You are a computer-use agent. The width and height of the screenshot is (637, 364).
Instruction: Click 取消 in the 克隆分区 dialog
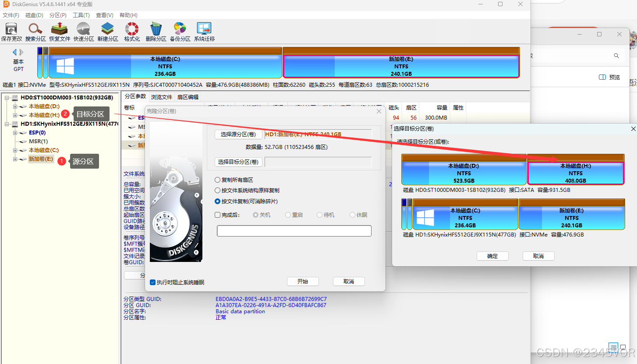[349, 282]
